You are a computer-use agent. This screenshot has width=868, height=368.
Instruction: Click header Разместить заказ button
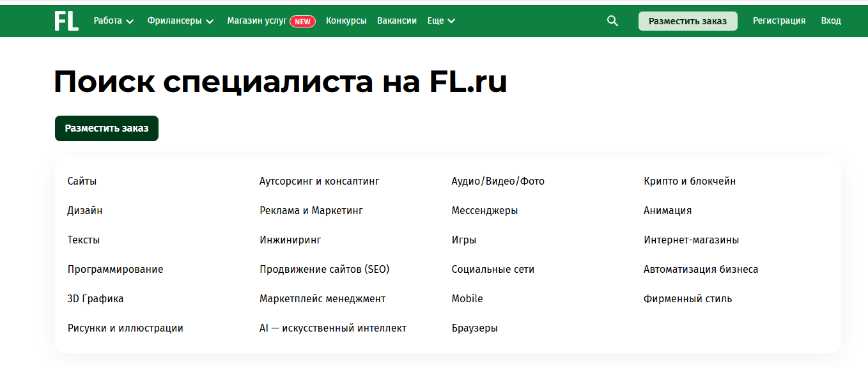[x=688, y=21]
